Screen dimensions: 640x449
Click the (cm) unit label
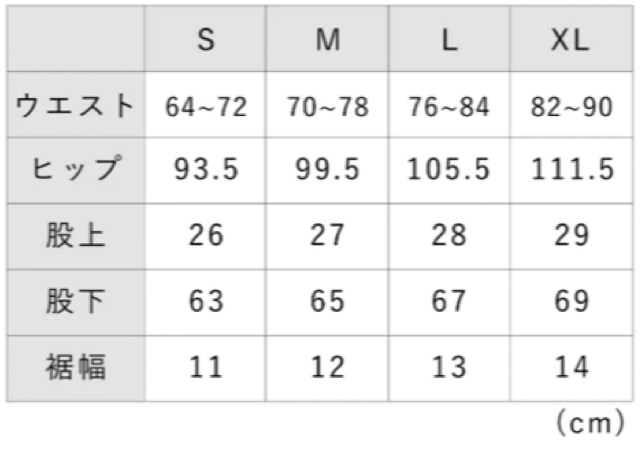[590, 424]
